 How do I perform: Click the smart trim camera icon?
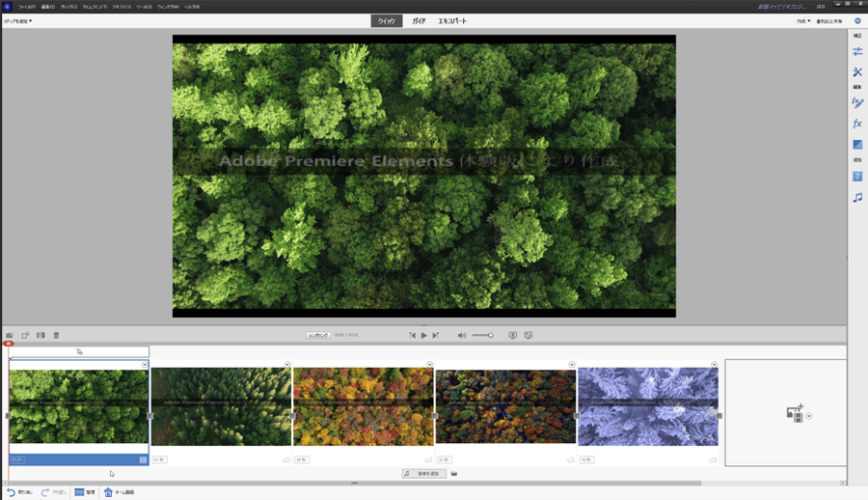tap(10, 335)
